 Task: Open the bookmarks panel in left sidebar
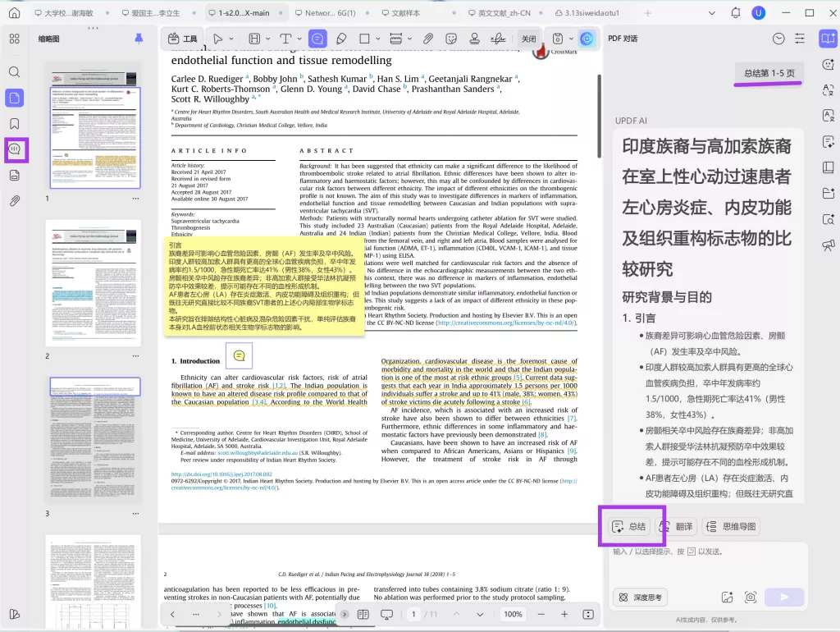pyautogui.click(x=15, y=124)
